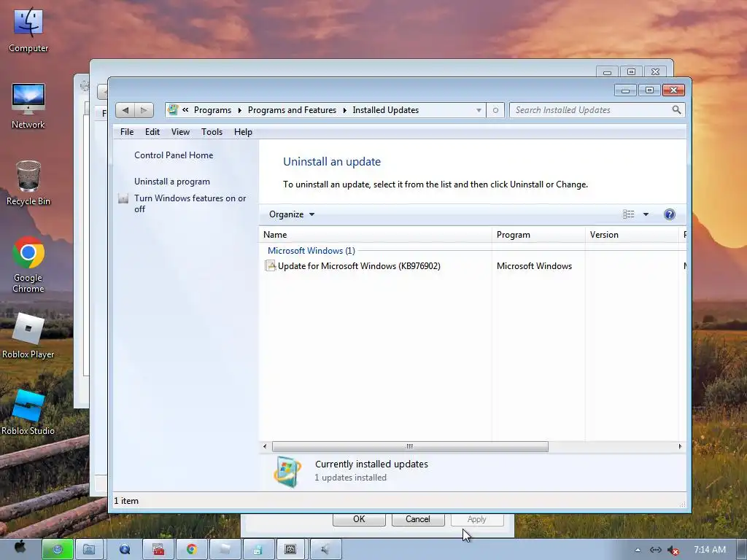The width and height of the screenshot is (747, 560).
Task: Click the speaker taskbar button
Action: pos(326,550)
